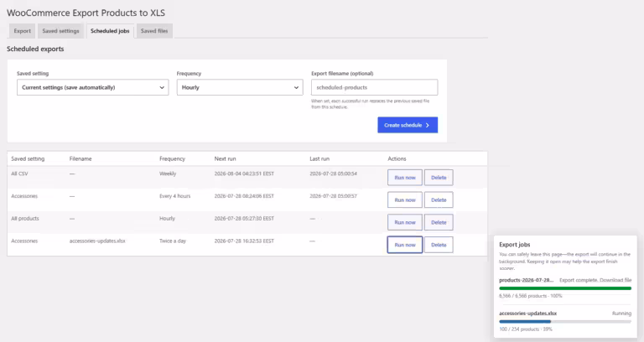Expand the Saved setting dropdown
The height and width of the screenshot is (342, 644).
pos(93,87)
